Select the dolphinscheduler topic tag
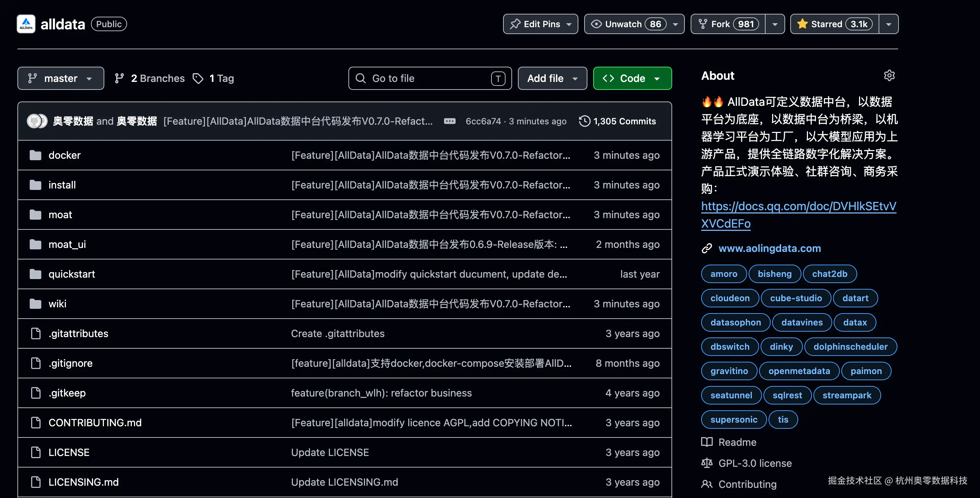Image resolution: width=980 pixels, height=498 pixels. pos(851,346)
